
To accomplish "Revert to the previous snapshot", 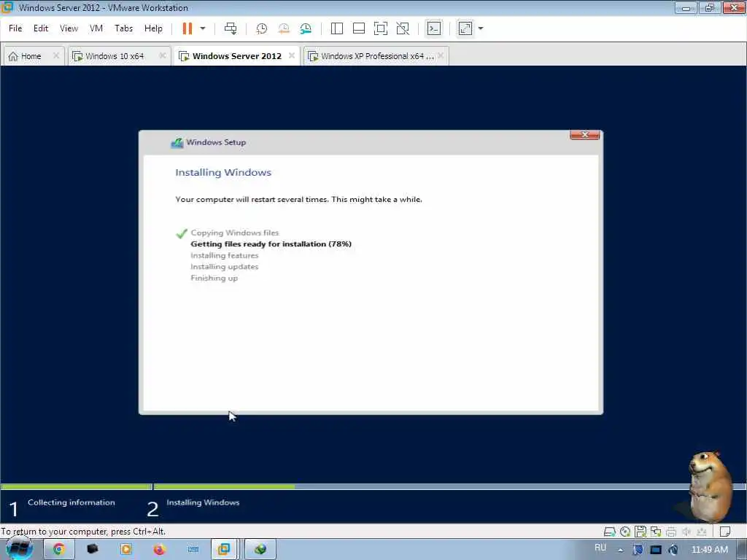I will click(284, 28).
